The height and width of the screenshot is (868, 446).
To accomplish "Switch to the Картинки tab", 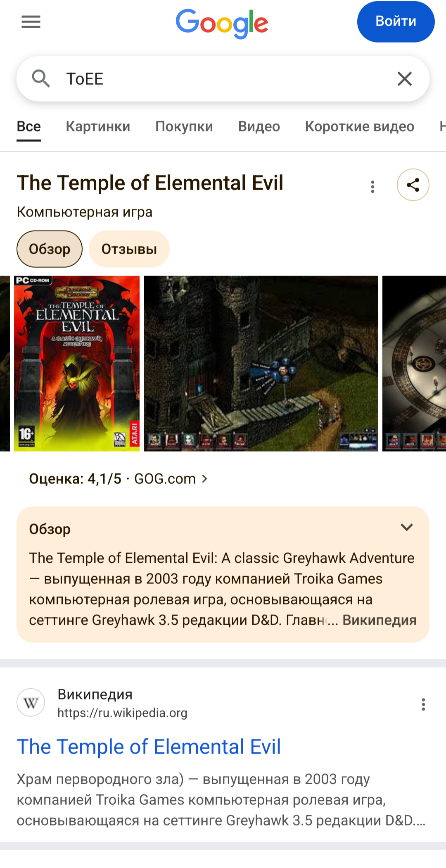I will tap(98, 126).
